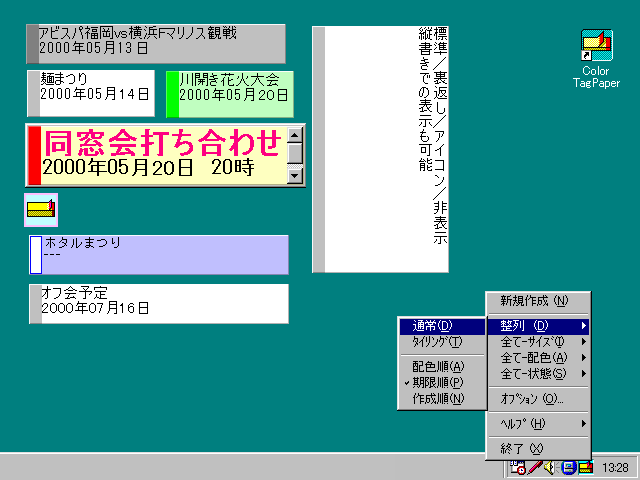Click the オフ会予定 note title

(74, 293)
